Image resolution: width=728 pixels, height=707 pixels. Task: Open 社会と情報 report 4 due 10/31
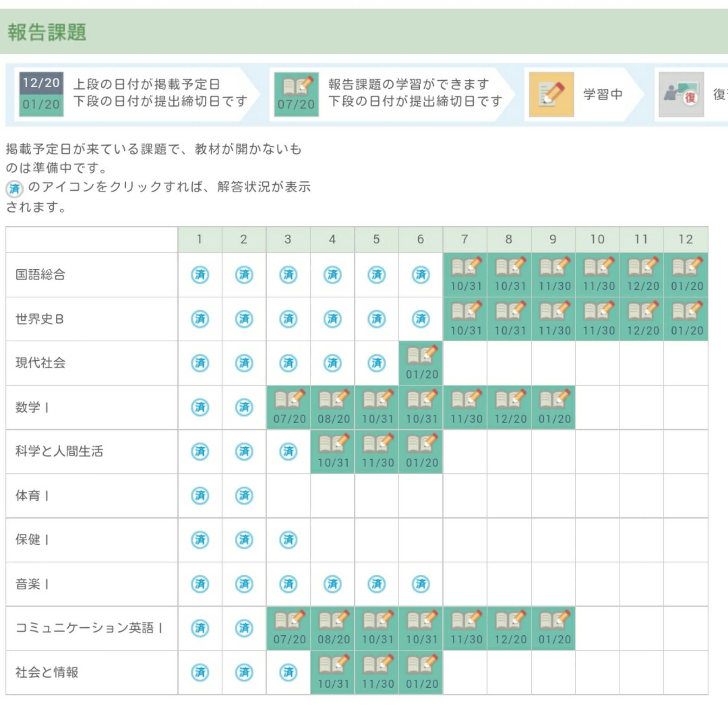pyautogui.click(x=333, y=672)
